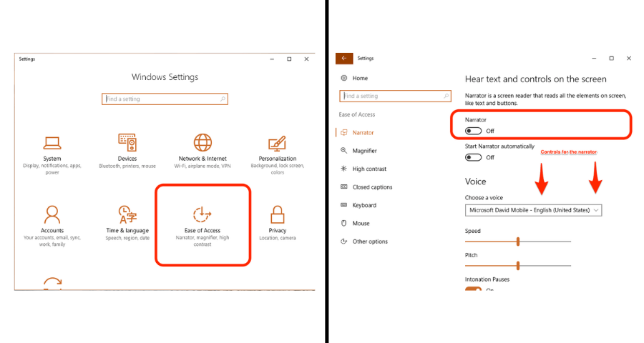Click 'Wi-Fi, airplane mode, VPN' description
This screenshot has width=644, height=343.
(x=203, y=166)
